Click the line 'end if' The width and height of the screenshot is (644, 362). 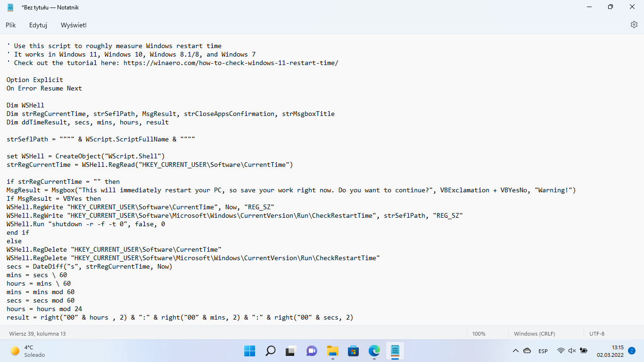click(18, 232)
